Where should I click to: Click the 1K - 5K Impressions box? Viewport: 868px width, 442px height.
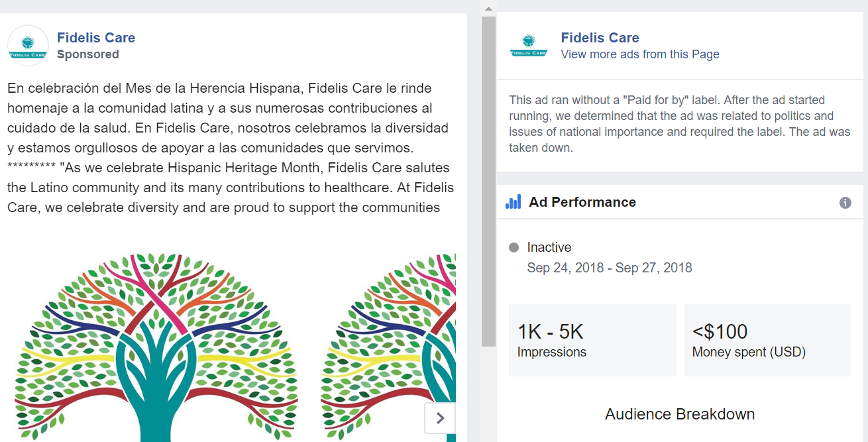tap(592, 341)
